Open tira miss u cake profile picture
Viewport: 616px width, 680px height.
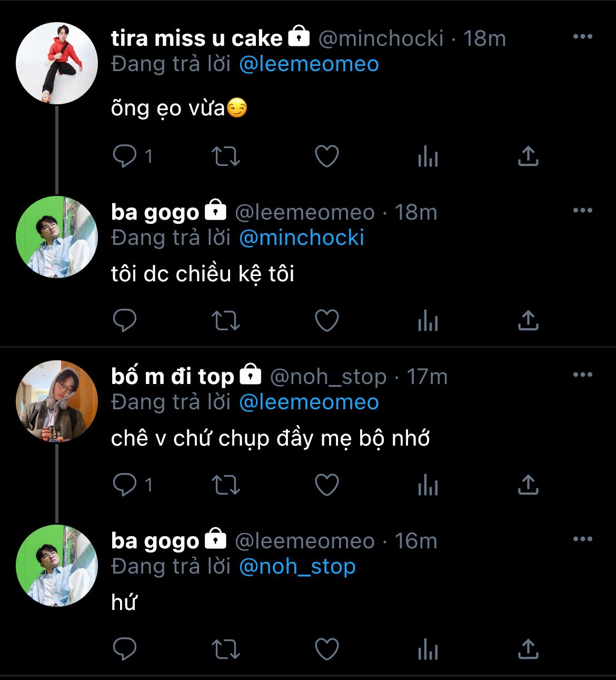[x=57, y=63]
